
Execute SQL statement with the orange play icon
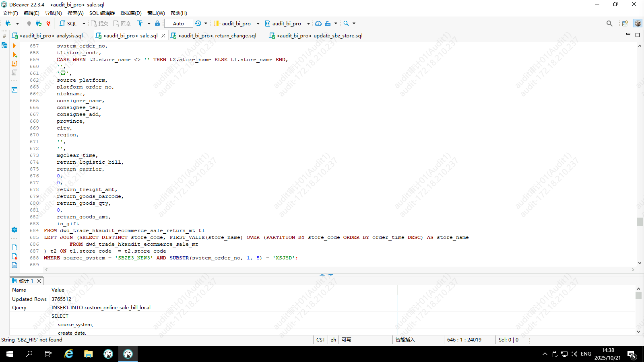pos(14,46)
